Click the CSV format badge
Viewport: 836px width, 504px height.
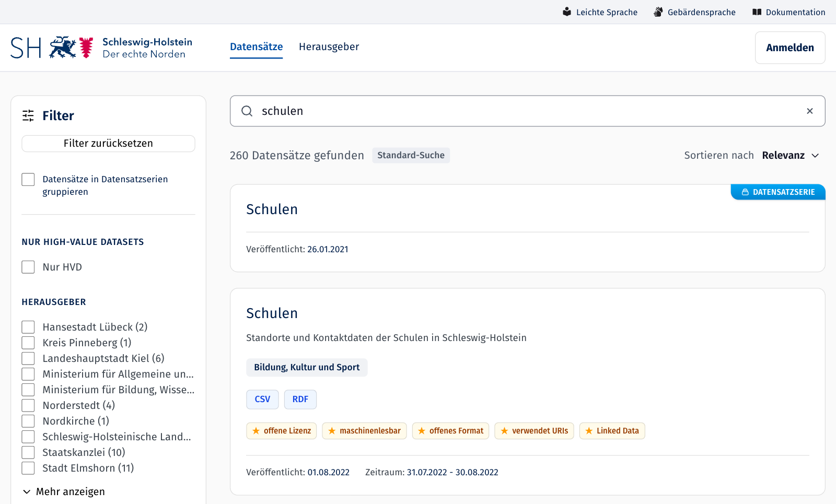(262, 399)
